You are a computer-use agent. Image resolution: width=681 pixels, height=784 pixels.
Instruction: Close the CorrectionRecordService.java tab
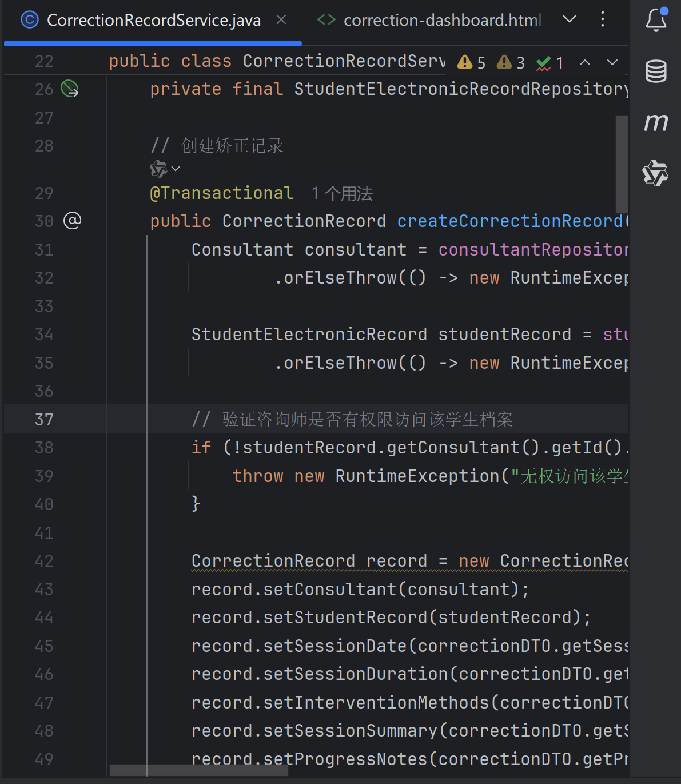pyautogui.click(x=281, y=20)
